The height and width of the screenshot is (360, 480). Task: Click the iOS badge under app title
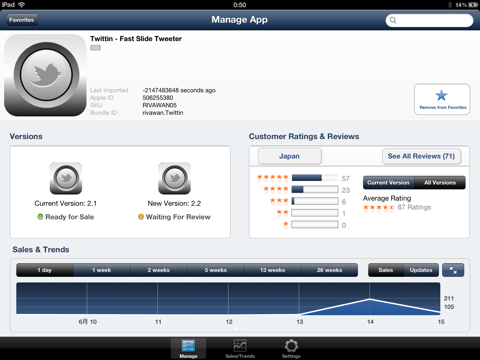(x=95, y=48)
